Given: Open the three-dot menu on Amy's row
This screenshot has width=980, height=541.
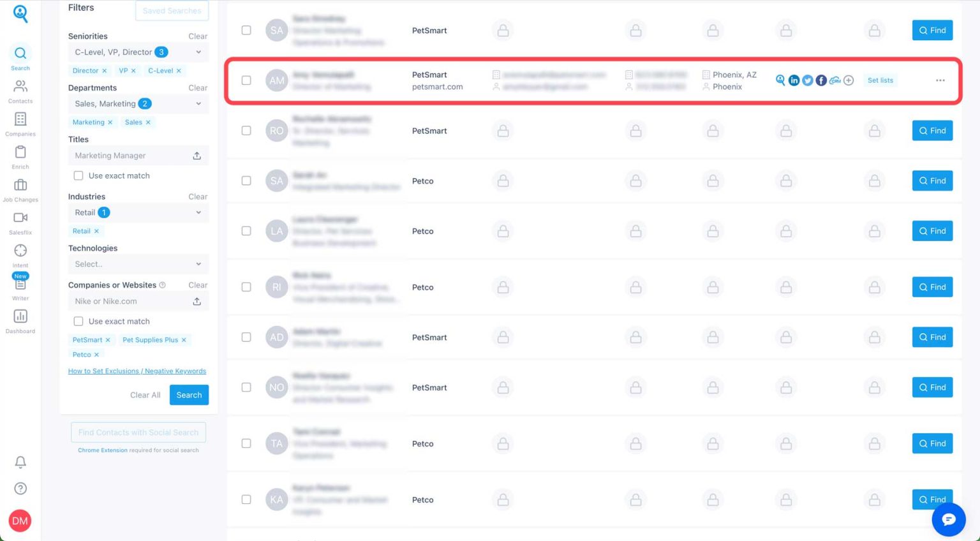Looking at the screenshot, I should [940, 80].
